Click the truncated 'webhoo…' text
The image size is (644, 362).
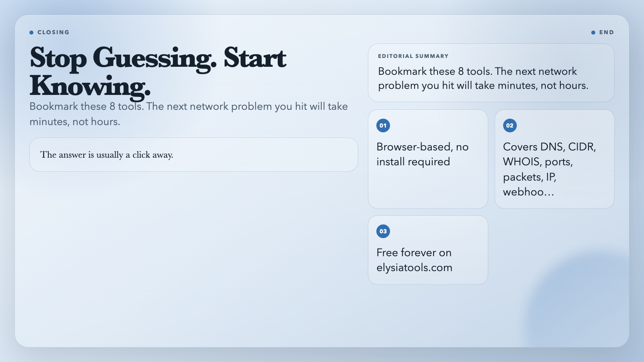528,192
